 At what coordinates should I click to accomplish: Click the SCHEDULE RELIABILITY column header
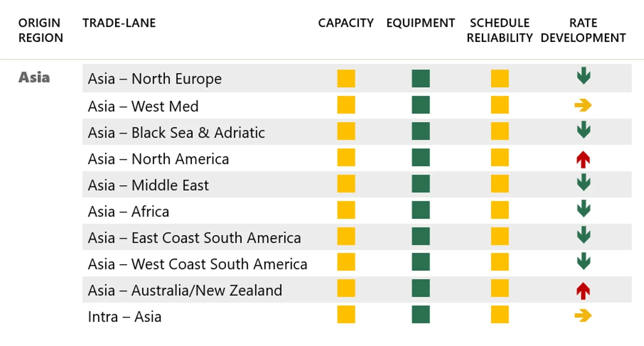tap(499, 31)
